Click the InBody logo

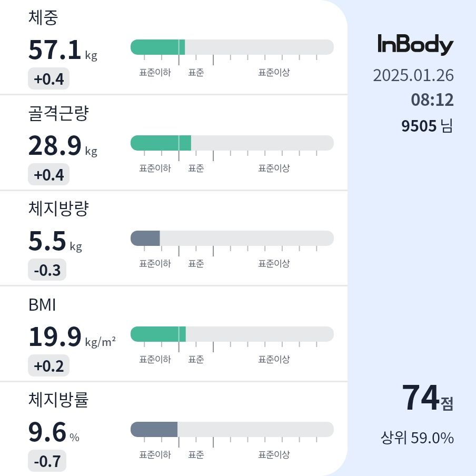(x=415, y=45)
